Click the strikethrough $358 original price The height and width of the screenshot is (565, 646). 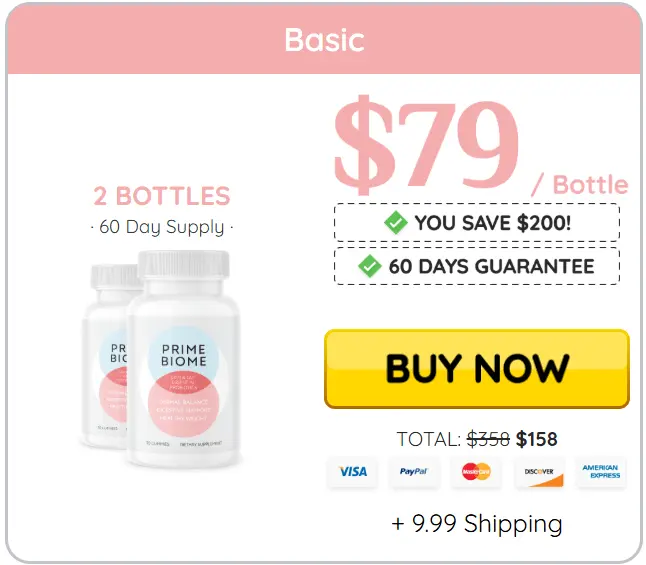tap(488, 439)
